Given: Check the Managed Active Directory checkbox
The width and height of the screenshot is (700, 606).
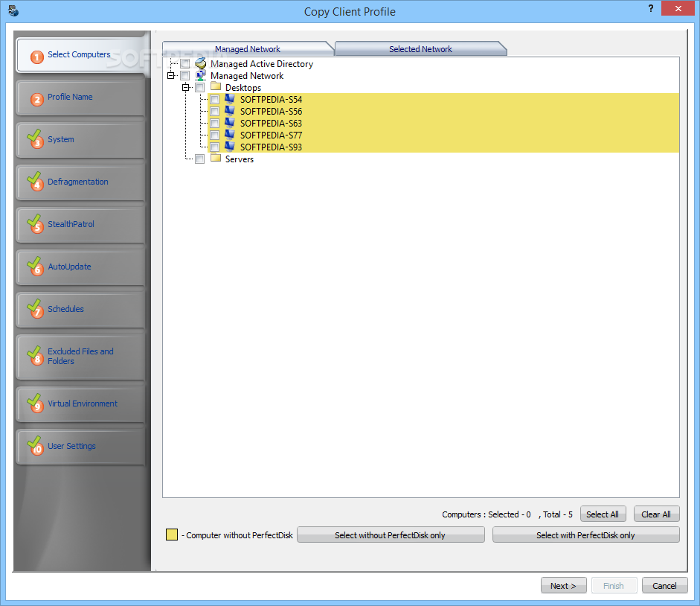Looking at the screenshot, I should (185, 64).
